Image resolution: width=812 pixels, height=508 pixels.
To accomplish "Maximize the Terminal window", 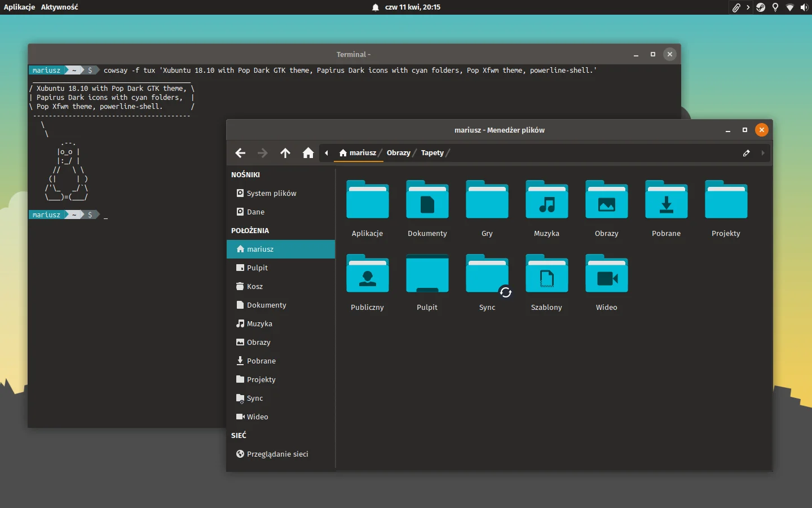I will tap(653, 54).
